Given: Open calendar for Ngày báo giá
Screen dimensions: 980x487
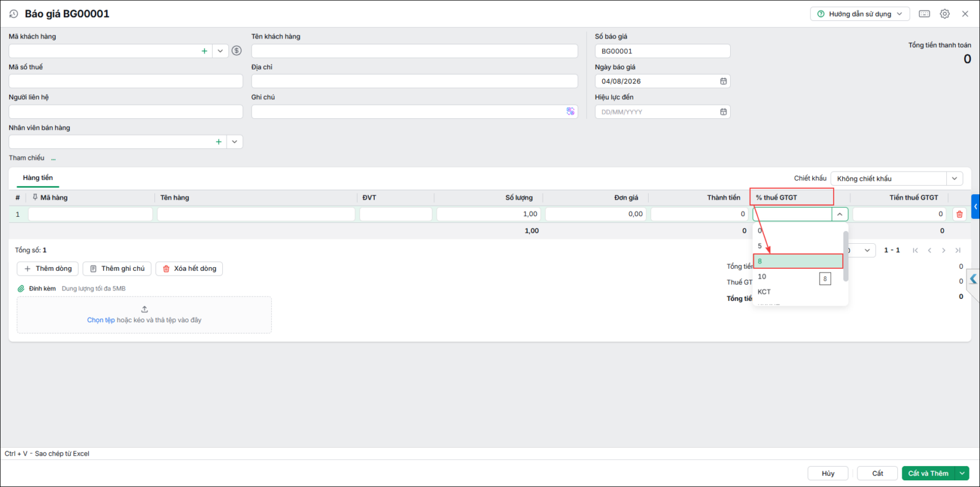Looking at the screenshot, I should pos(723,81).
